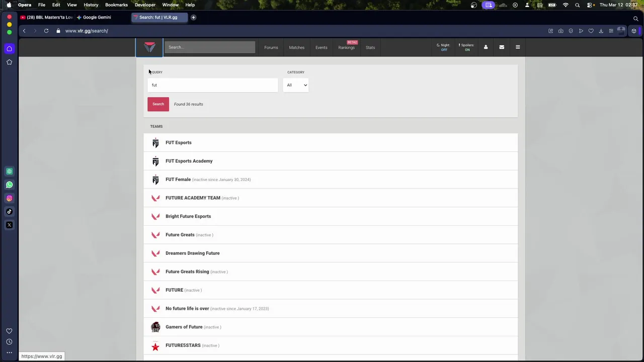Go back using the browser back arrow

[x=24, y=31]
